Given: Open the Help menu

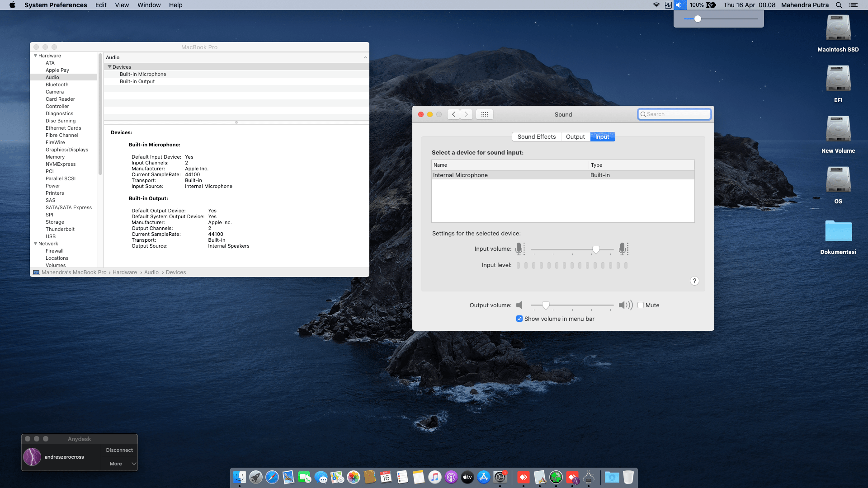Looking at the screenshot, I should pyautogui.click(x=175, y=5).
